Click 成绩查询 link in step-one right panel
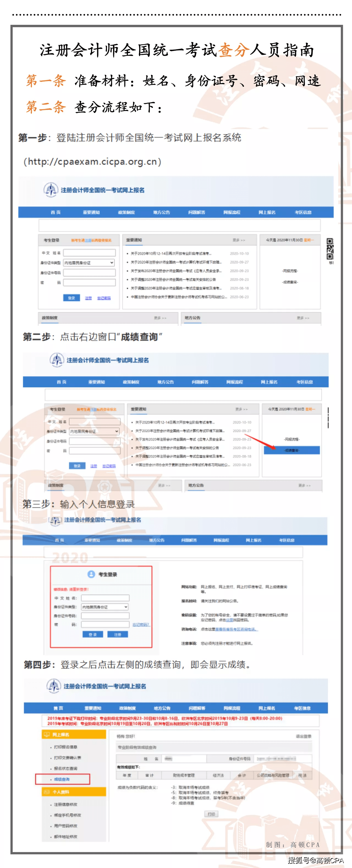The height and width of the screenshot is (868, 352). pos(290,282)
